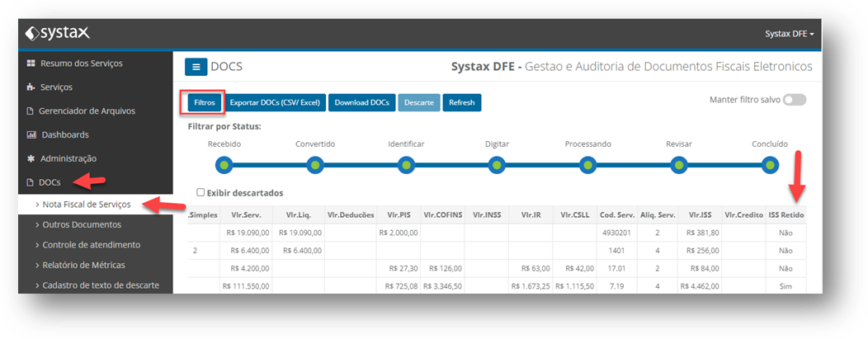Click service code 1401 cell
868x339 pixels.
pyautogui.click(x=616, y=251)
